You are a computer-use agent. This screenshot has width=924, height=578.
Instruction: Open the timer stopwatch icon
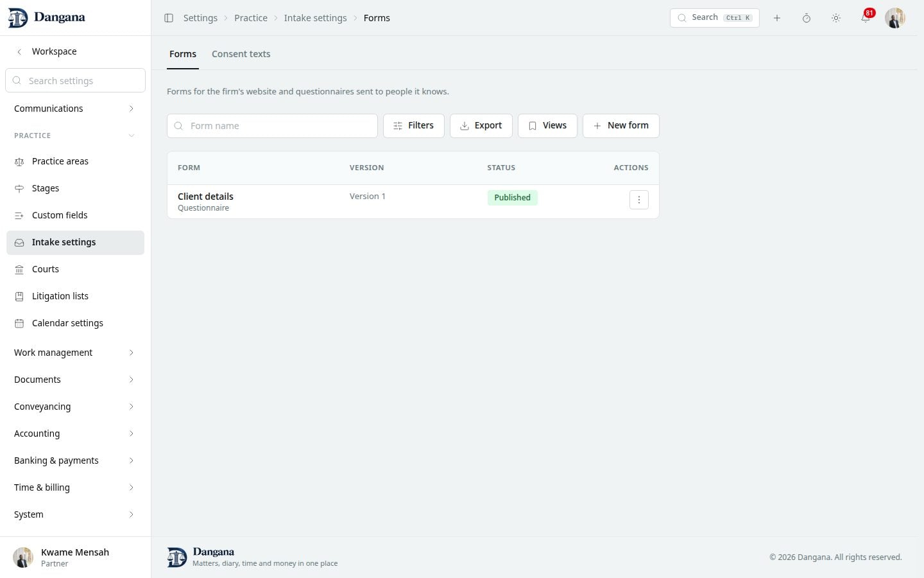point(807,18)
